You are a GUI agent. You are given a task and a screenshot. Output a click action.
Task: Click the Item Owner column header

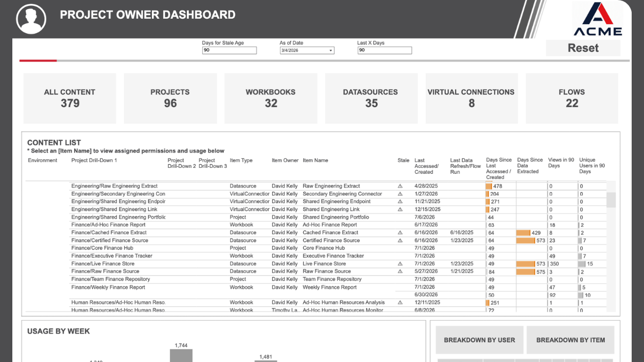click(285, 160)
